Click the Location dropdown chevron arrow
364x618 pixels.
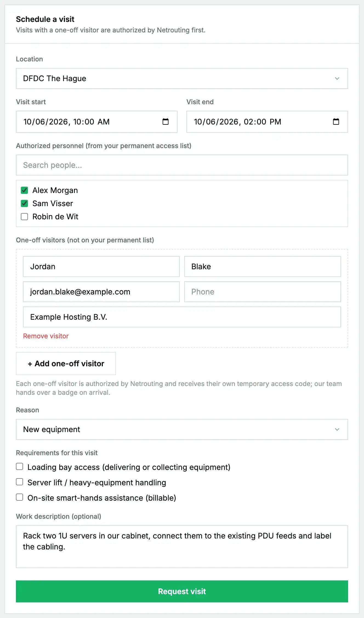(x=337, y=78)
